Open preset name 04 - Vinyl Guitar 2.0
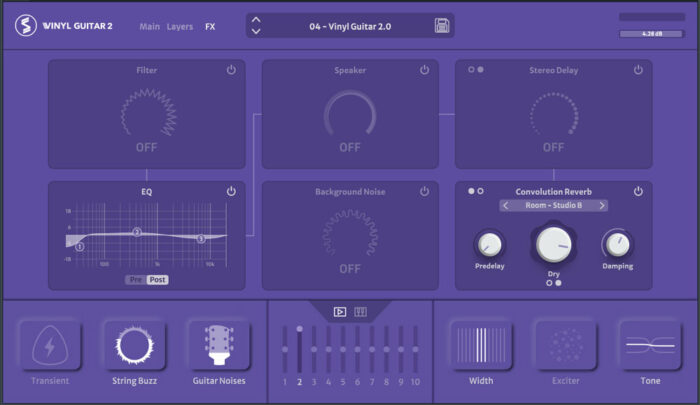Screen dimensions: 700x405 [350, 26]
